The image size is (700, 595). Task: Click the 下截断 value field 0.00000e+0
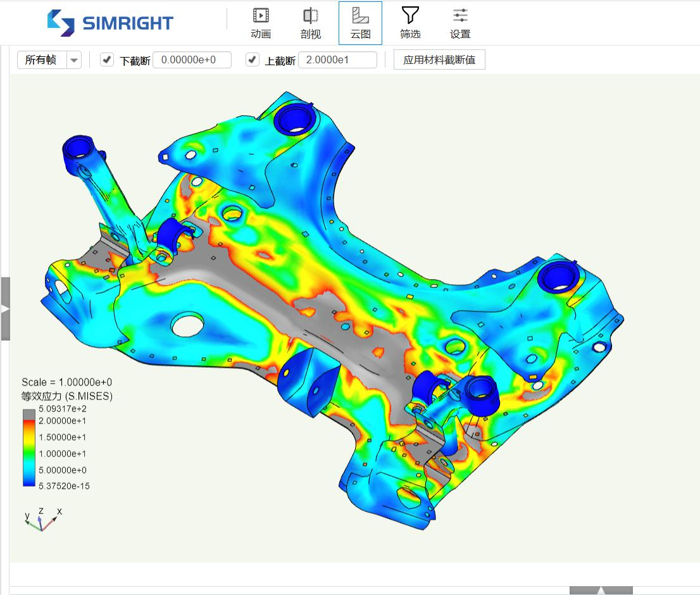click(192, 59)
